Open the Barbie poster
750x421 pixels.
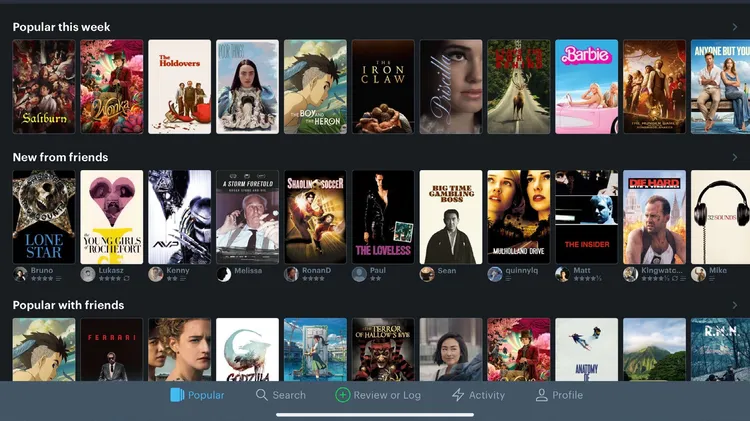[586, 87]
